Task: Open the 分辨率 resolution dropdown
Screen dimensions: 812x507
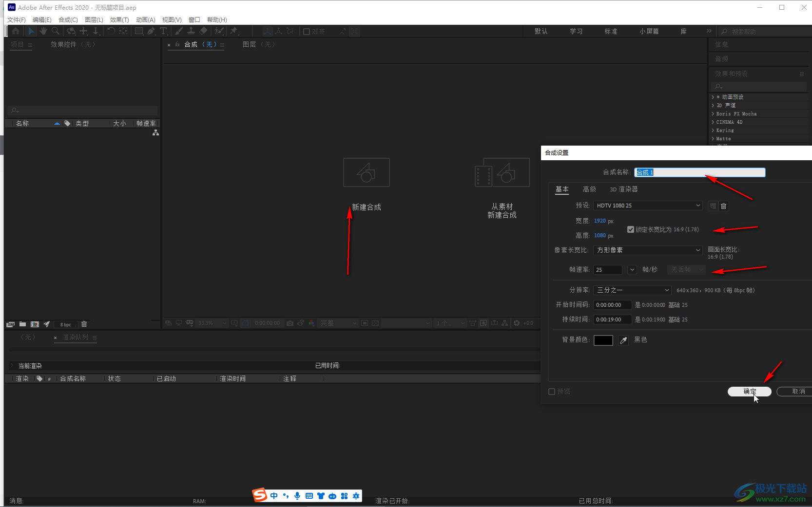Action: pos(632,290)
